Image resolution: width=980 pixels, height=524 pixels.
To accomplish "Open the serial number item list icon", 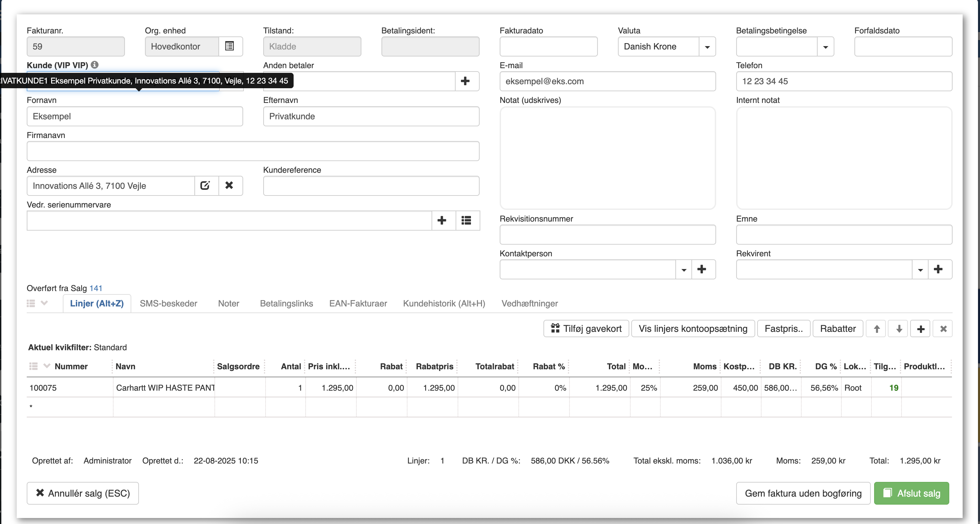I will pos(466,220).
